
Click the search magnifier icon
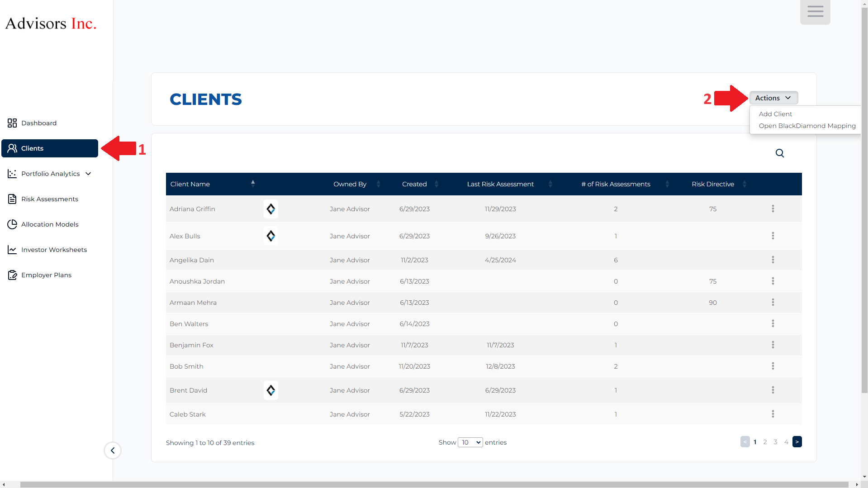click(779, 153)
